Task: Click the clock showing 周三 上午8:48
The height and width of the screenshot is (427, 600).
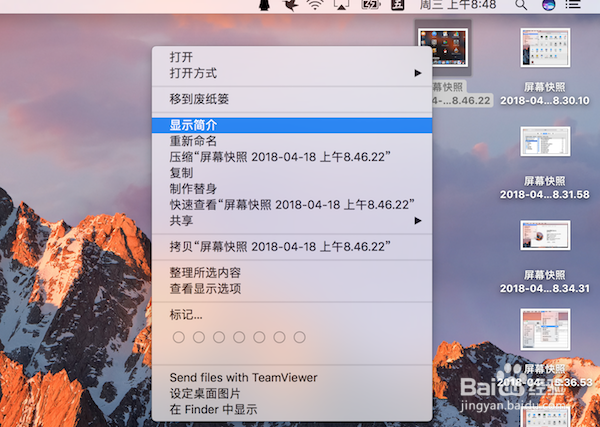Action: [458, 5]
